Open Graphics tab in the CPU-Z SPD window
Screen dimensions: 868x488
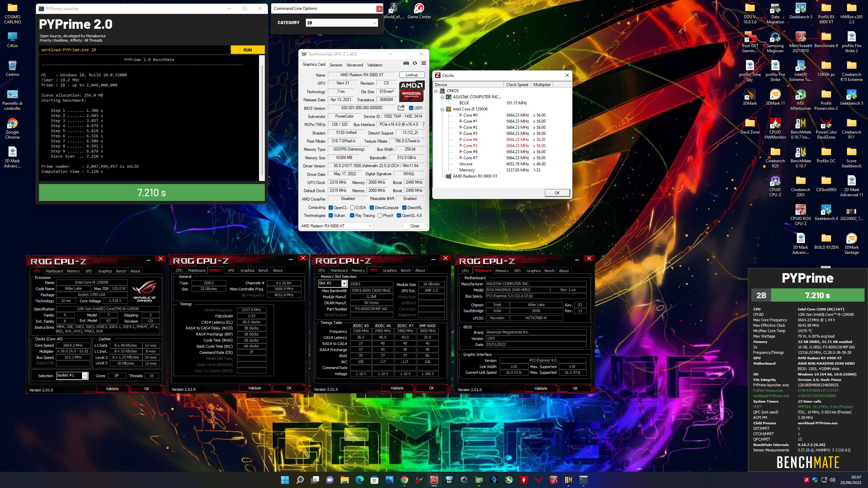[x=390, y=270]
